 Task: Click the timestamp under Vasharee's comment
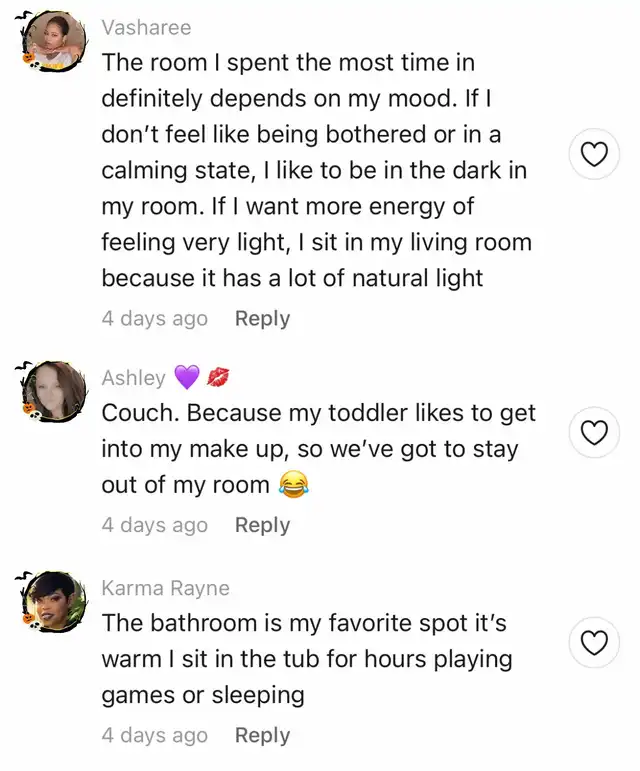[x=154, y=319]
